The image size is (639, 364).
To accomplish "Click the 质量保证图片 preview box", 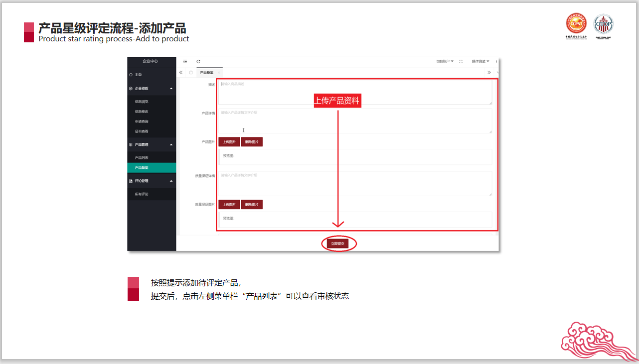I will point(355,220).
